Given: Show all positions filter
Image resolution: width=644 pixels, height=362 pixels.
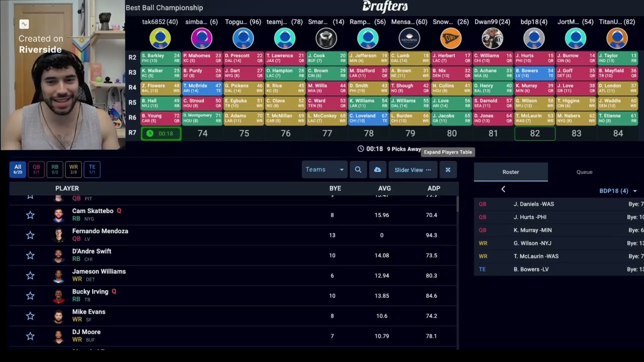Looking at the screenshot, I should (18, 169).
